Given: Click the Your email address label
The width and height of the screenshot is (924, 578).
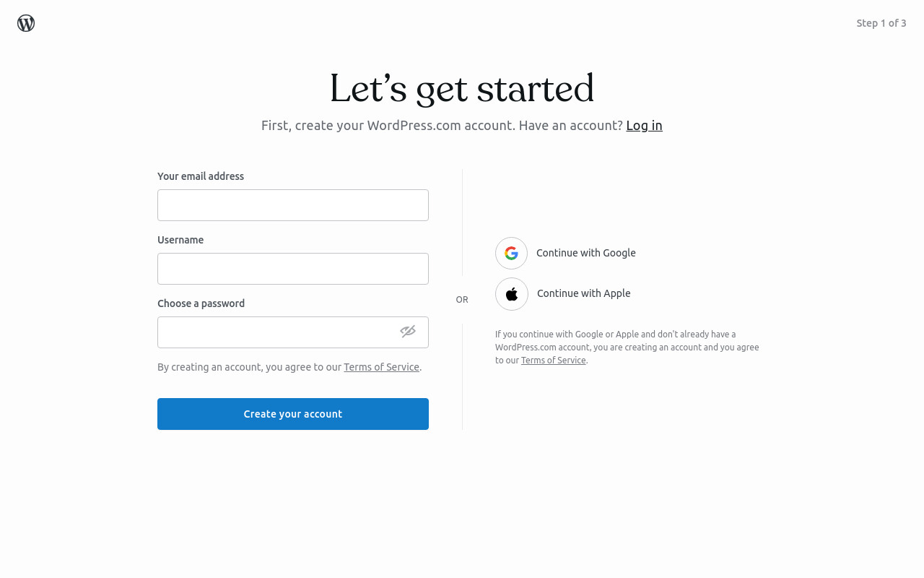Looking at the screenshot, I should click(x=201, y=176).
